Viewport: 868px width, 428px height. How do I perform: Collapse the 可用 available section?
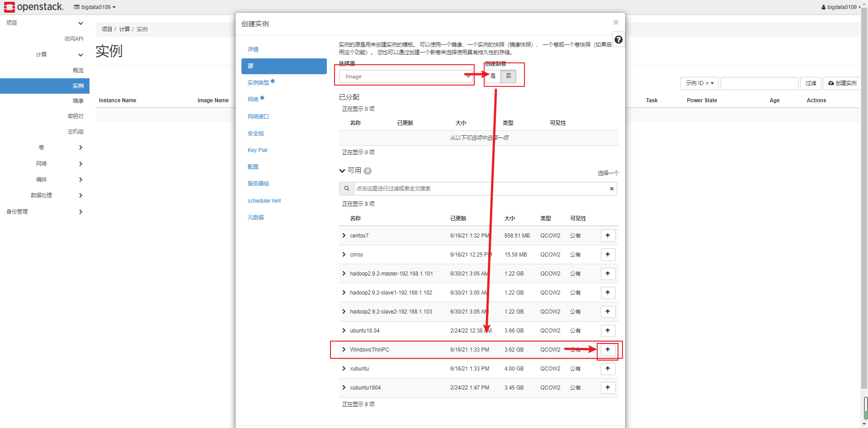click(x=342, y=171)
